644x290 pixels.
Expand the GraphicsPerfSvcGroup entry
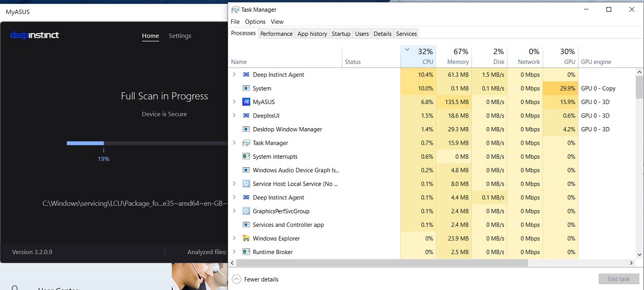(234, 211)
